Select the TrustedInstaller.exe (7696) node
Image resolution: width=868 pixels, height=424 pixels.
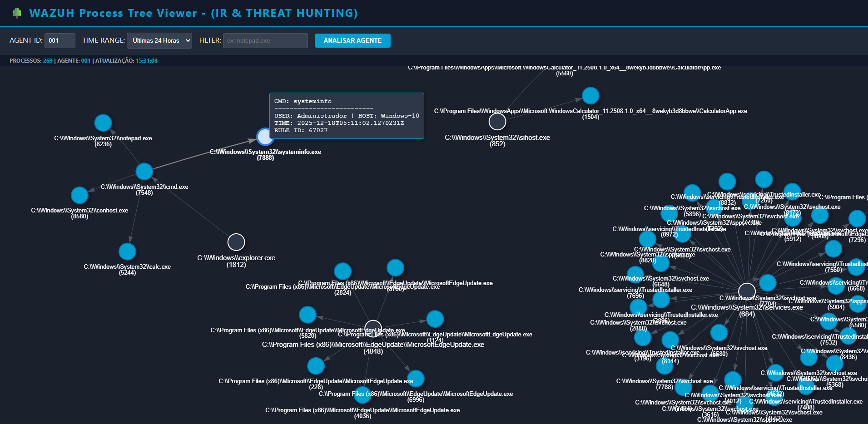pyautogui.click(x=635, y=275)
